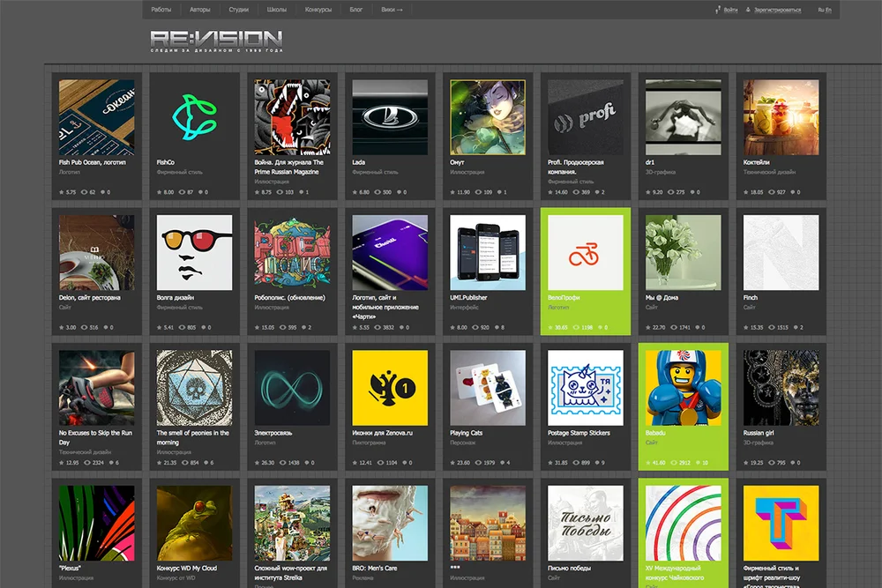The width and height of the screenshot is (882, 588).
Task: Open the Babadu Lego boxer thumbnail
Action: click(684, 388)
